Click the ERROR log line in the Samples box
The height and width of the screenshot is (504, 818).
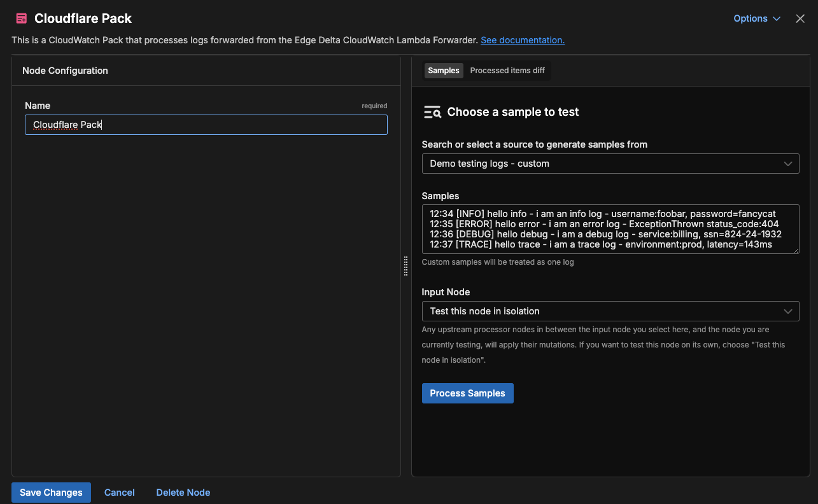(x=604, y=224)
